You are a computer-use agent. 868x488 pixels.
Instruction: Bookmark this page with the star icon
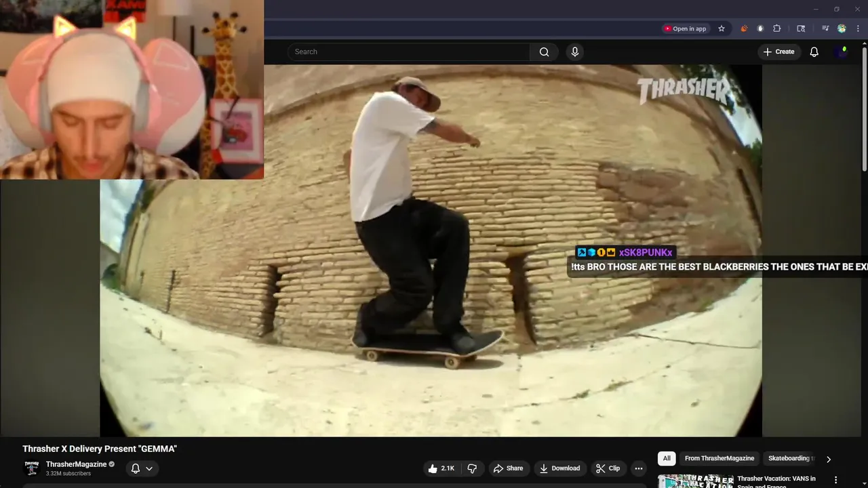coord(722,28)
